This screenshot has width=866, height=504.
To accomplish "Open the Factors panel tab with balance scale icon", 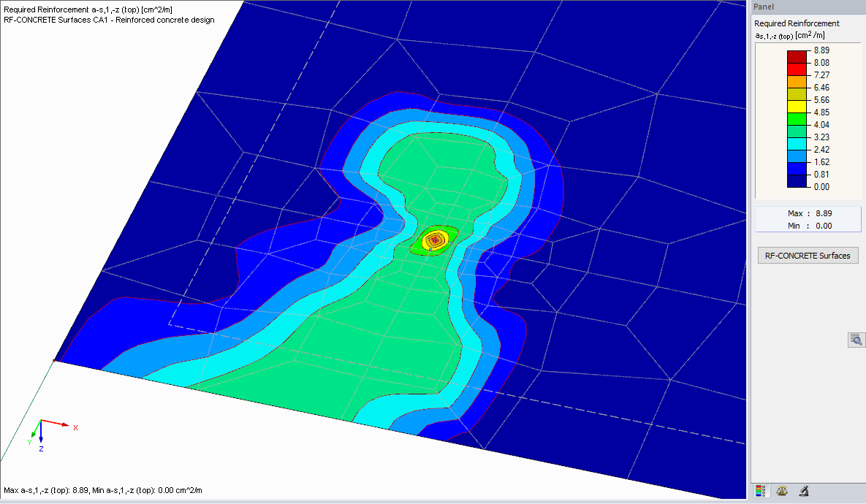I will [782, 491].
